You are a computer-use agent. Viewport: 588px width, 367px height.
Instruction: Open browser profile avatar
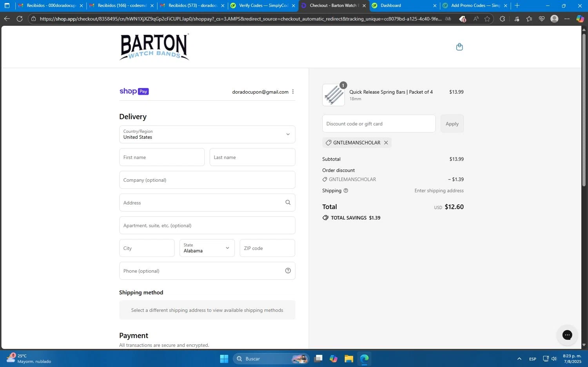click(x=554, y=19)
